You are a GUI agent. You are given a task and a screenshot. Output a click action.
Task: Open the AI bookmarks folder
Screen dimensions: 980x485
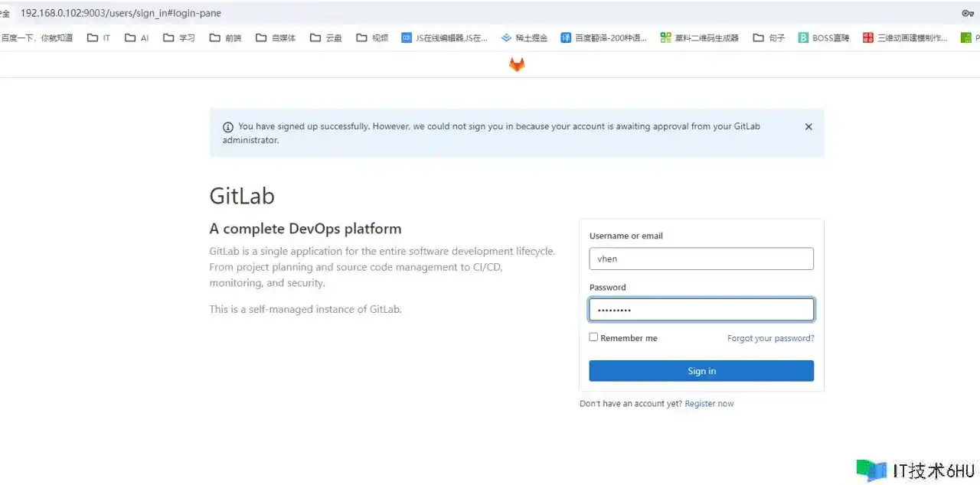click(x=136, y=37)
